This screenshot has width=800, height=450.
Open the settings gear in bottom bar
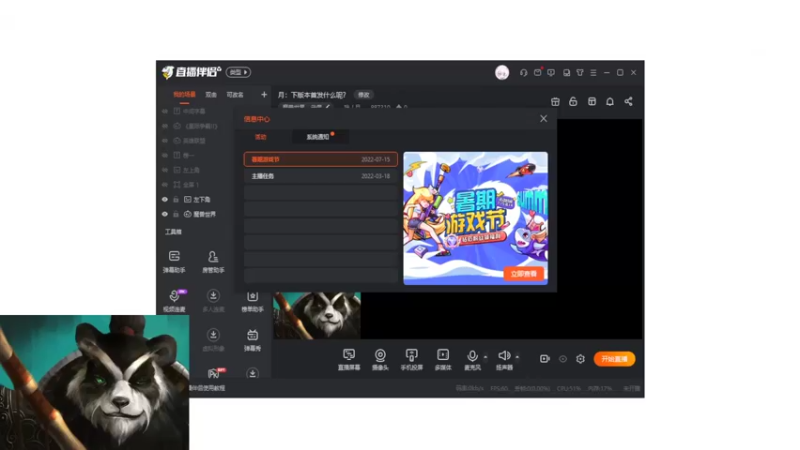(580, 359)
